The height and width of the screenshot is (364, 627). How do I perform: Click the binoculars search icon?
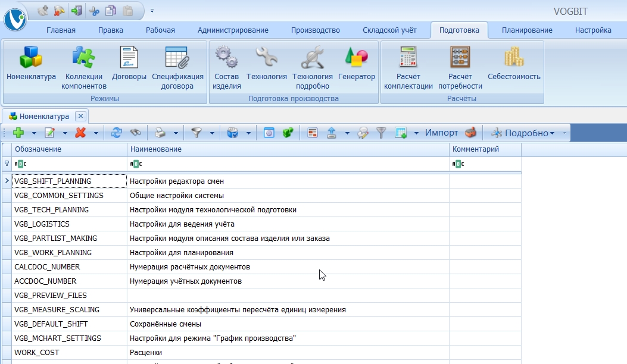136,133
